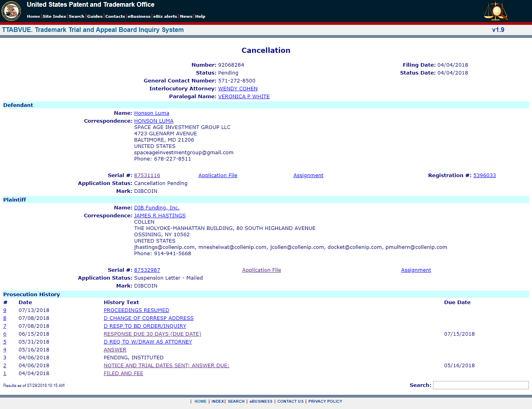Go to HOME in the footer
The image size is (532, 409).
200,402
